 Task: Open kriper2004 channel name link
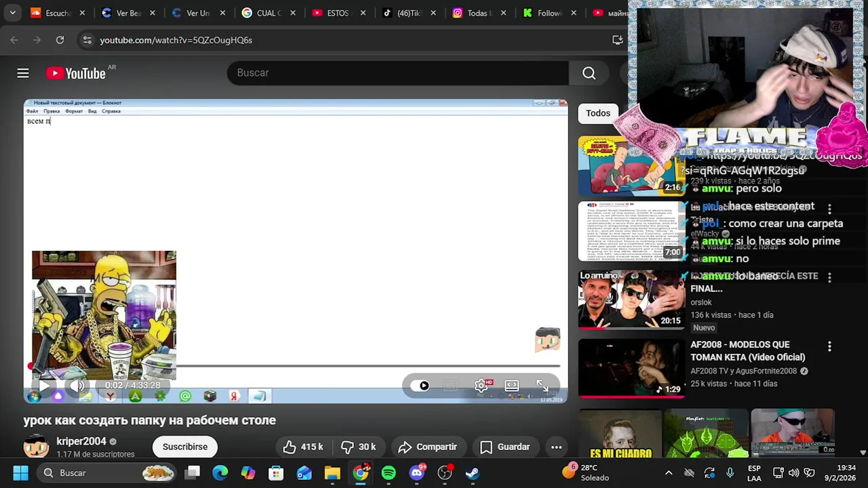pyautogui.click(x=81, y=441)
